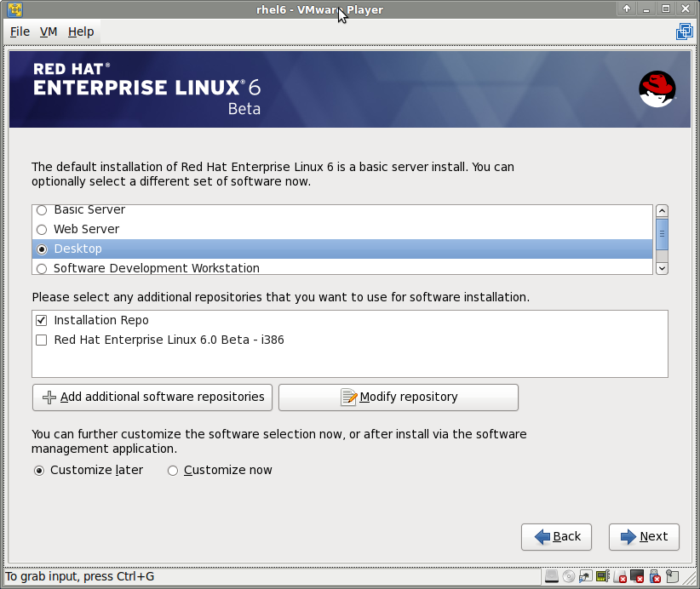Click the Red Hat Shadowman logo
Image resolution: width=700 pixels, height=589 pixels.
click(x=657, y=89)
